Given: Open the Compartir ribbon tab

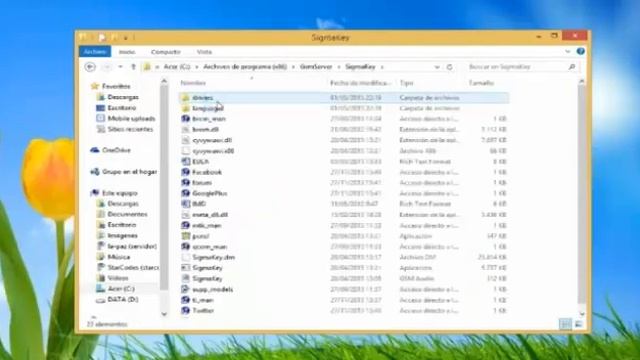Looking at the screenshot, I should click(166, 52).
